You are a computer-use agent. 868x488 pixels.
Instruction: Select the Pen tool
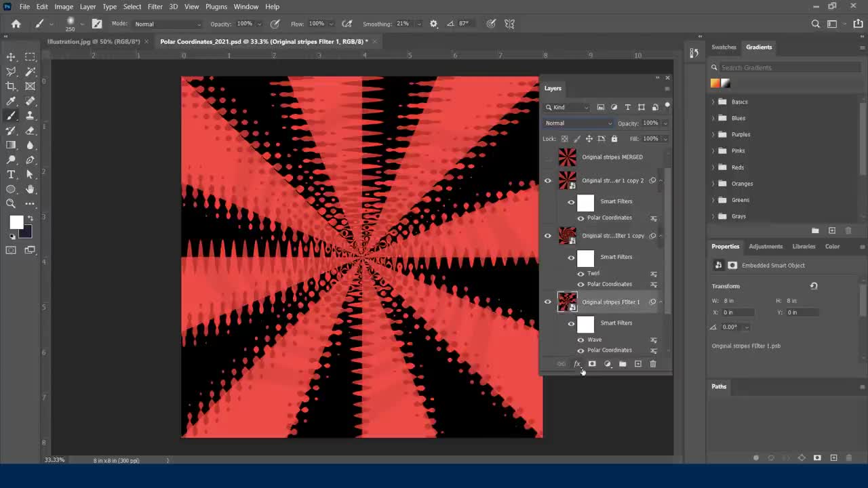pos(30,160)
